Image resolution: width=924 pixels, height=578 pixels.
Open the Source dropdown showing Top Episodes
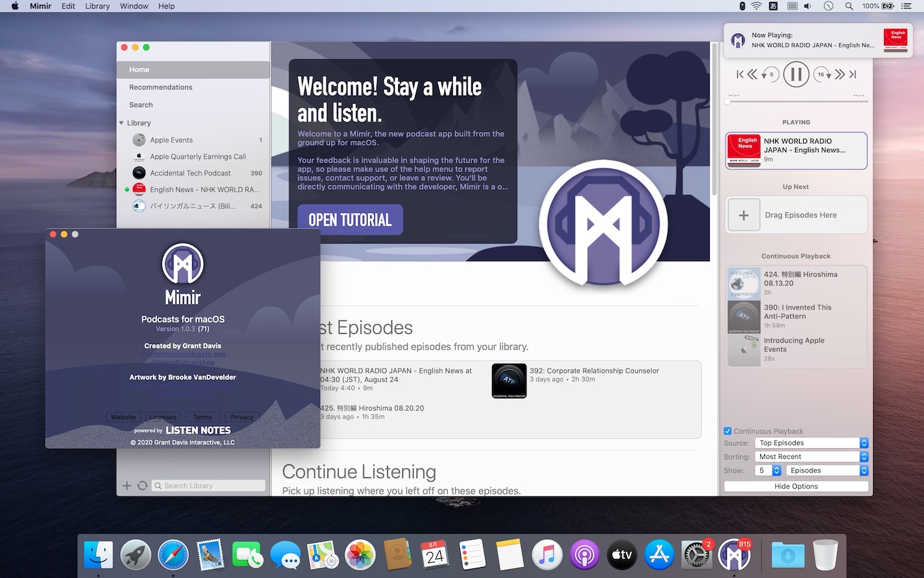[812, 443]
